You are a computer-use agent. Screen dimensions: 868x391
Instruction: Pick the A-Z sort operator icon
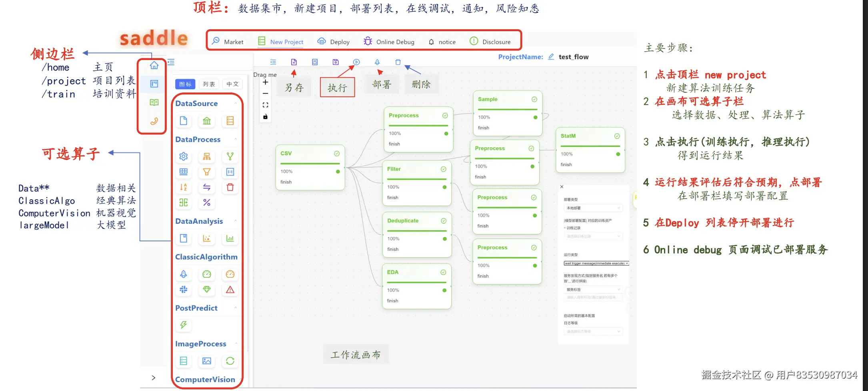[184, 187]
